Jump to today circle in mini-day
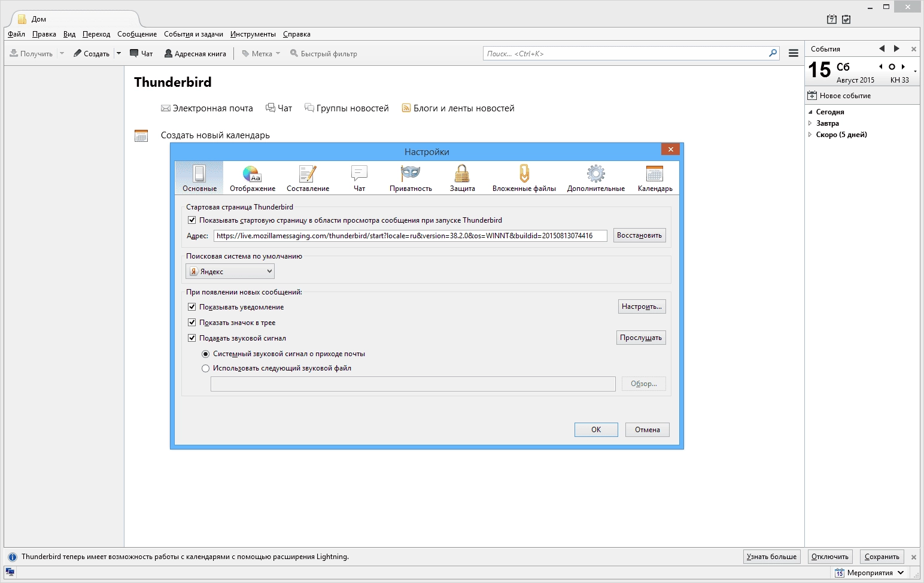Viewport: 924px width, 583px height. [x=892, y=66]
